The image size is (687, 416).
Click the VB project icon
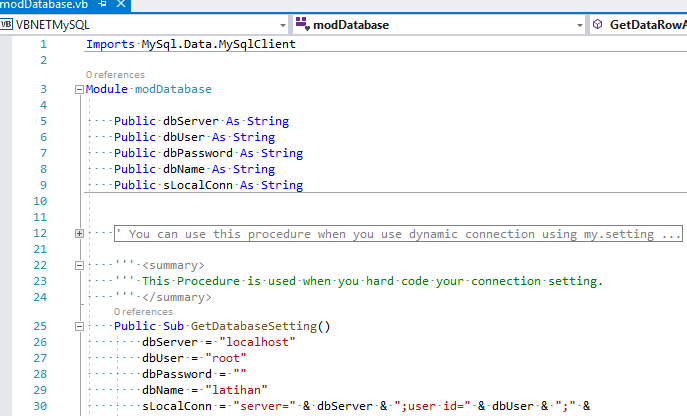(7, 24)
